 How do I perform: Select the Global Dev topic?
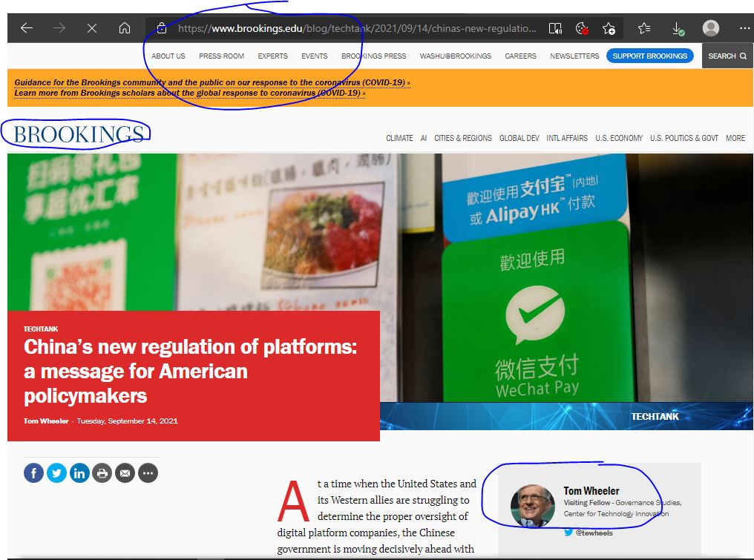519,138
